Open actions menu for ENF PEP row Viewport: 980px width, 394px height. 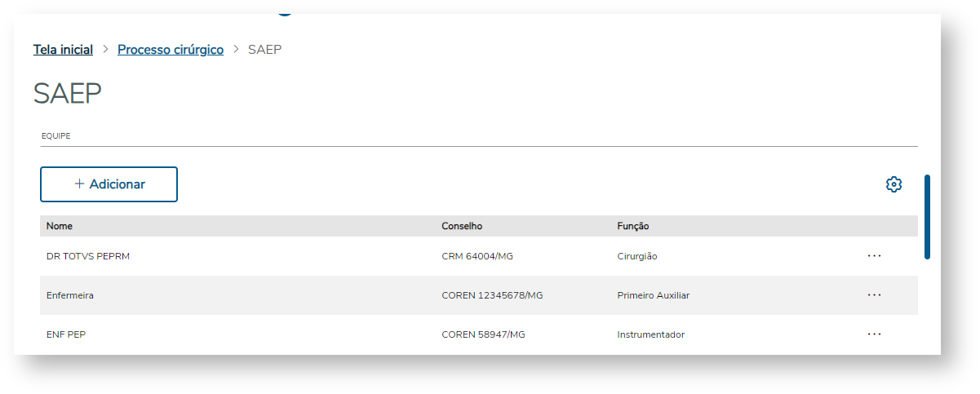point(875,334)
